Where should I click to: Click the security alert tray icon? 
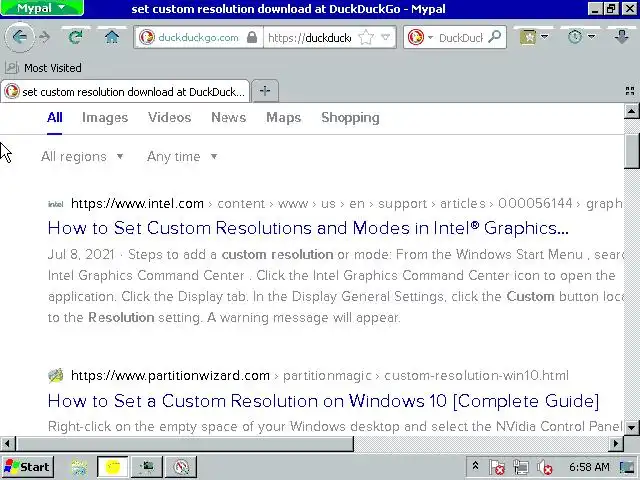497,467
